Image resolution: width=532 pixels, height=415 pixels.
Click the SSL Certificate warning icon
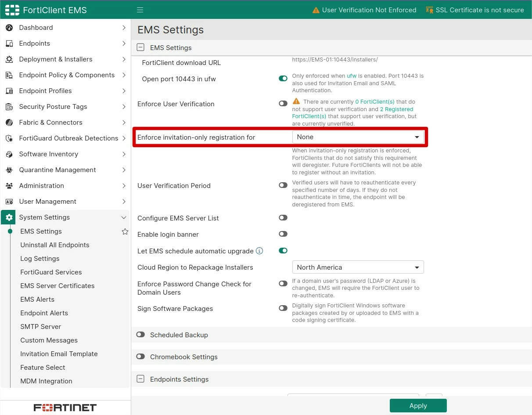tap(430, 10)
